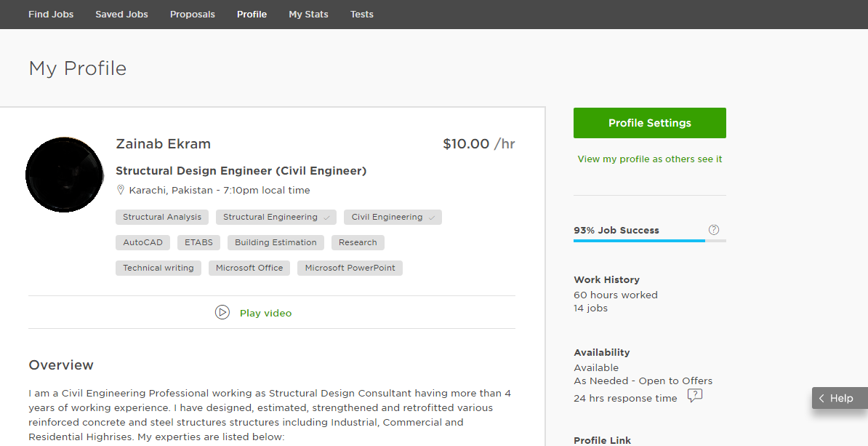
Task: Click the profile photo thumbnail
Action: coord(65,175)
